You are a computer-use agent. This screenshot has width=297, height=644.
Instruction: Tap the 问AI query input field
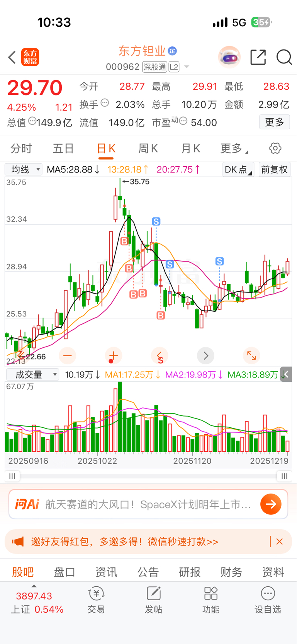click(148, 504)
